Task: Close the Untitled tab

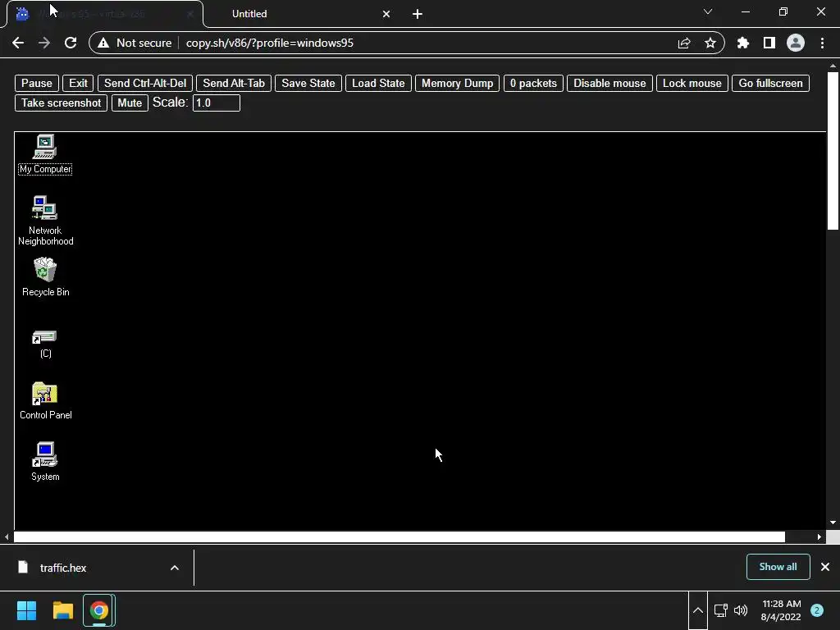Action: pos(386,14)
